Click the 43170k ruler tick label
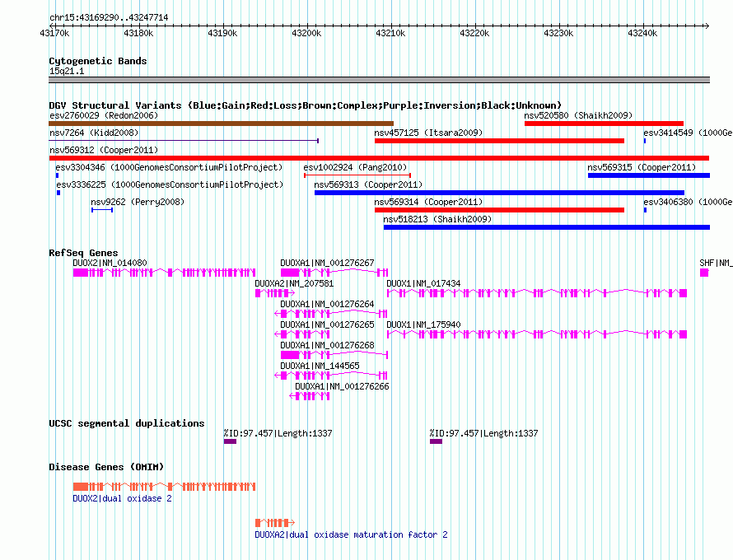 click(54, 33)
